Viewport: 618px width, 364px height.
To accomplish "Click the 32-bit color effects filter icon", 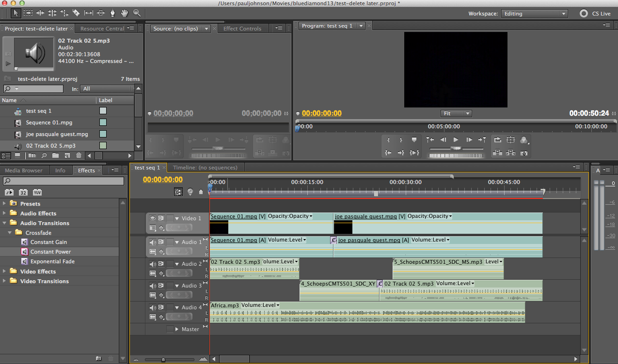I will (x=23, y=192).
